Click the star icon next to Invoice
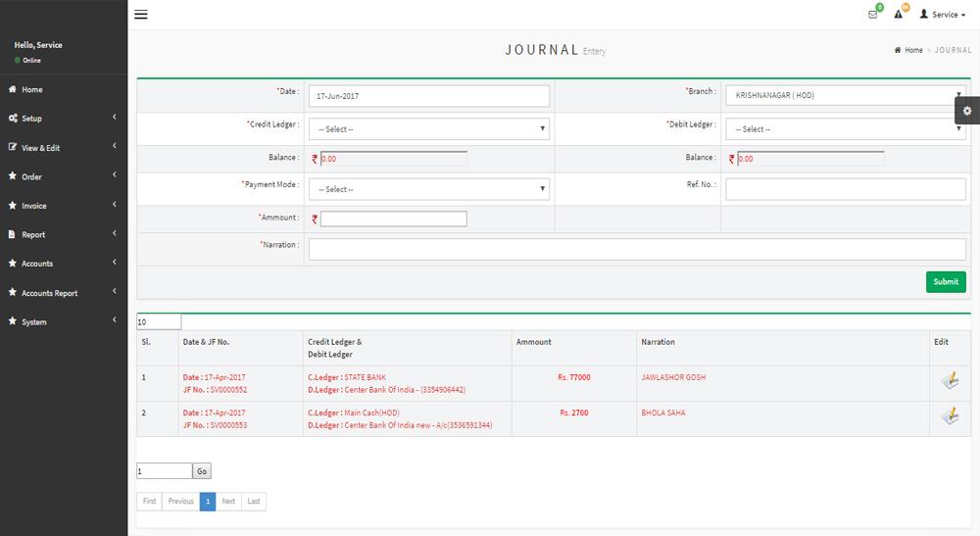 coord(13,205)
